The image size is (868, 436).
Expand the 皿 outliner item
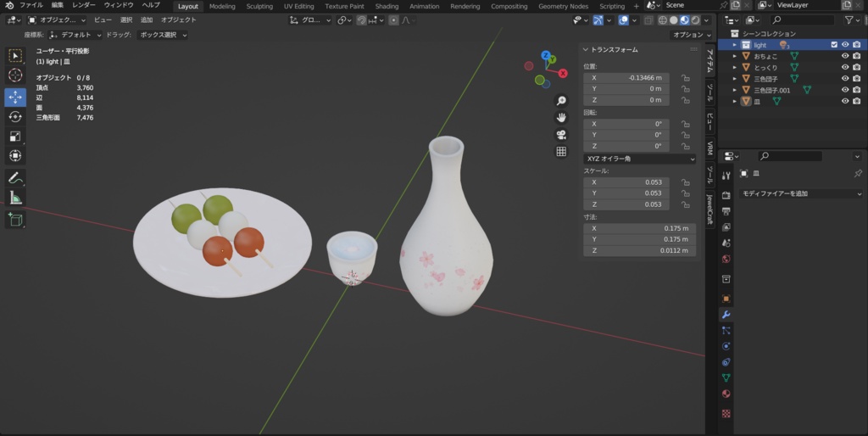tap(735, 102)
